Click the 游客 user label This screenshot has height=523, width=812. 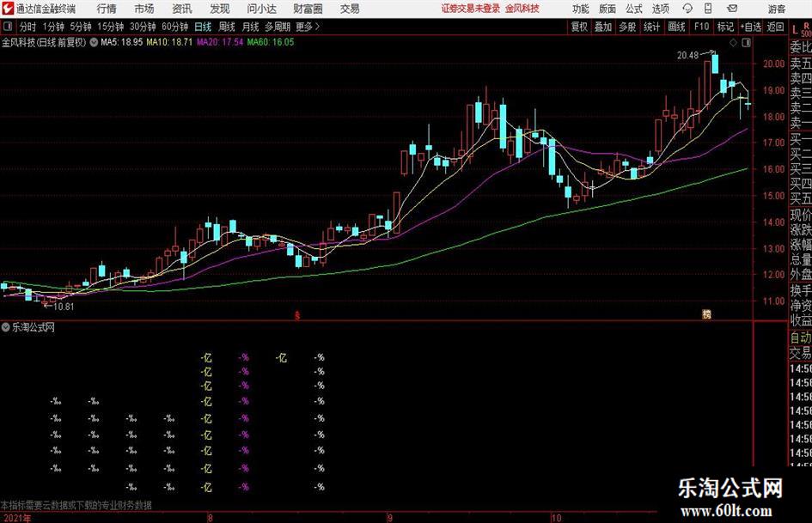(776, 9)
